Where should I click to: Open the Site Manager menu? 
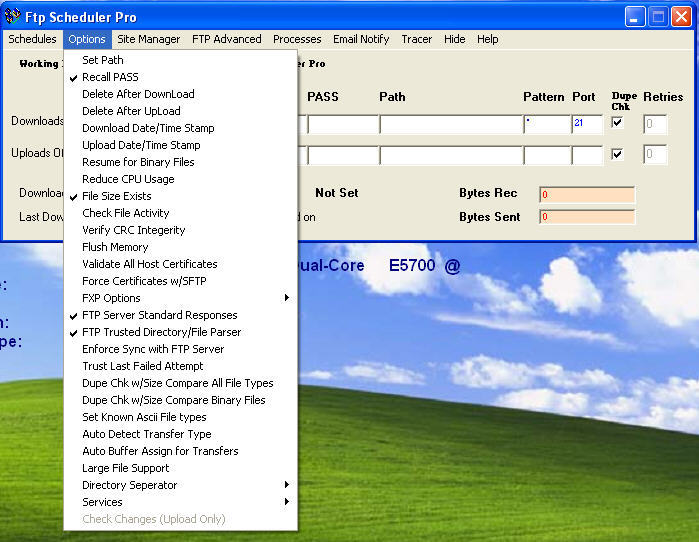click(x=148, y=39)
